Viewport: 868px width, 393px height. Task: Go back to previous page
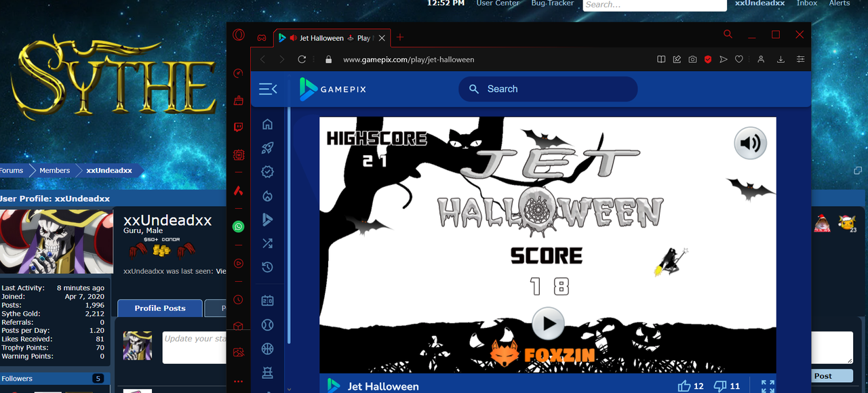(x=263, y=60)
